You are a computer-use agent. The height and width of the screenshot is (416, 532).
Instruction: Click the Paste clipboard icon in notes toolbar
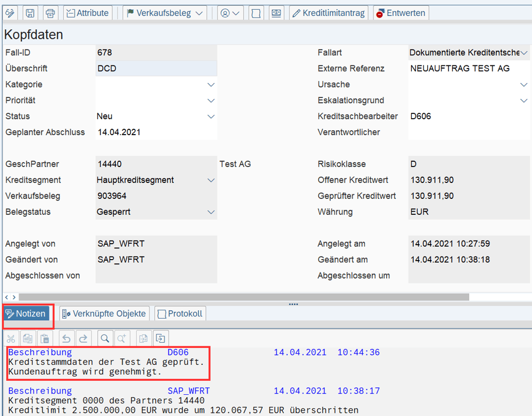point(45,338)
